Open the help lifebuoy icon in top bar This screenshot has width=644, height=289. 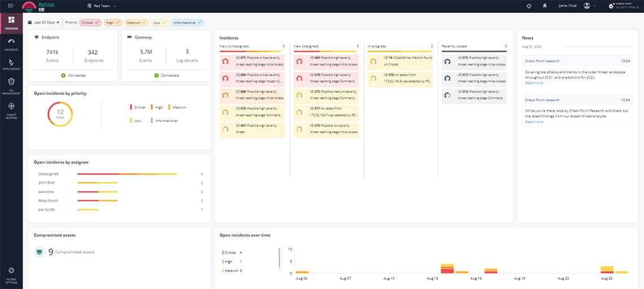(x=529, y=6)
